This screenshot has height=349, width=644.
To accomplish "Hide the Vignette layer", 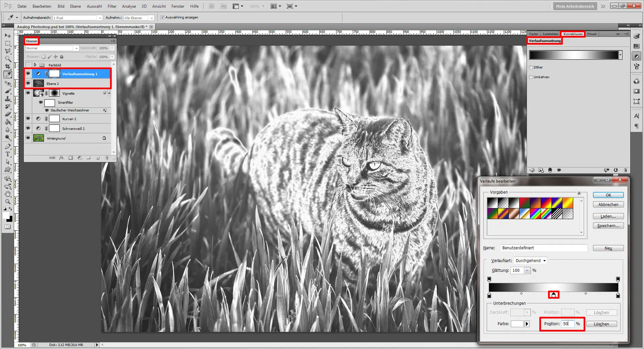I will [x=28, y=93].
